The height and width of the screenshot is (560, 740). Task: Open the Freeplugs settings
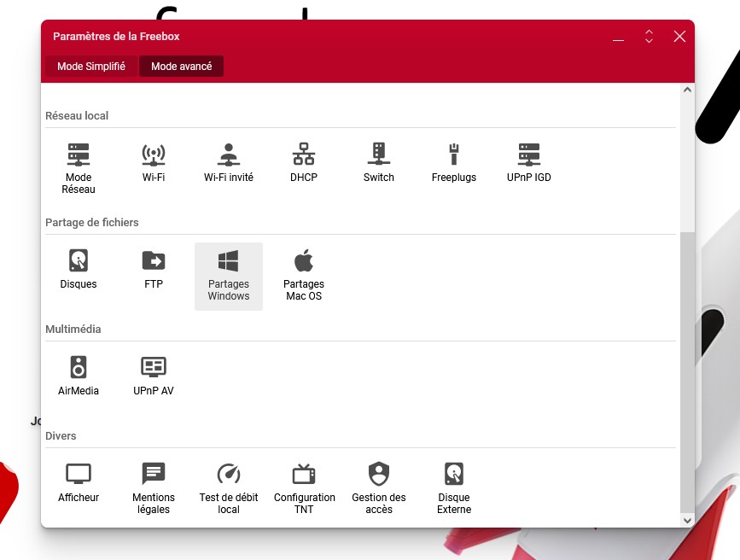click(453, 162)
